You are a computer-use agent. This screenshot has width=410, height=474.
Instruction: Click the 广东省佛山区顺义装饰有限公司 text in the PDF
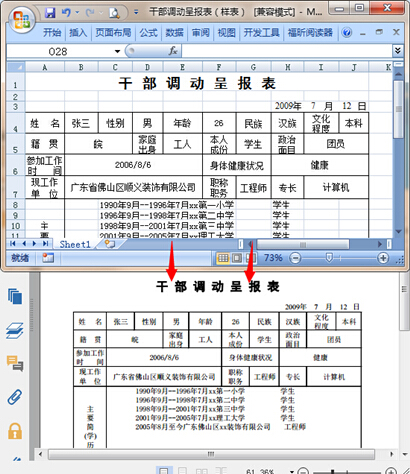(164, 377)
